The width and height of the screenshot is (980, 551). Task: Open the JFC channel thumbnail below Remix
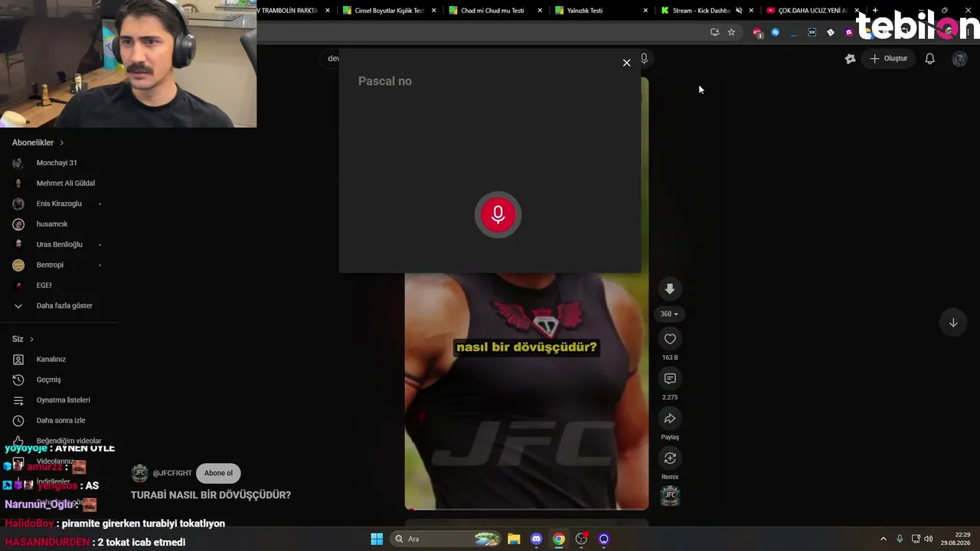point(670,496)
